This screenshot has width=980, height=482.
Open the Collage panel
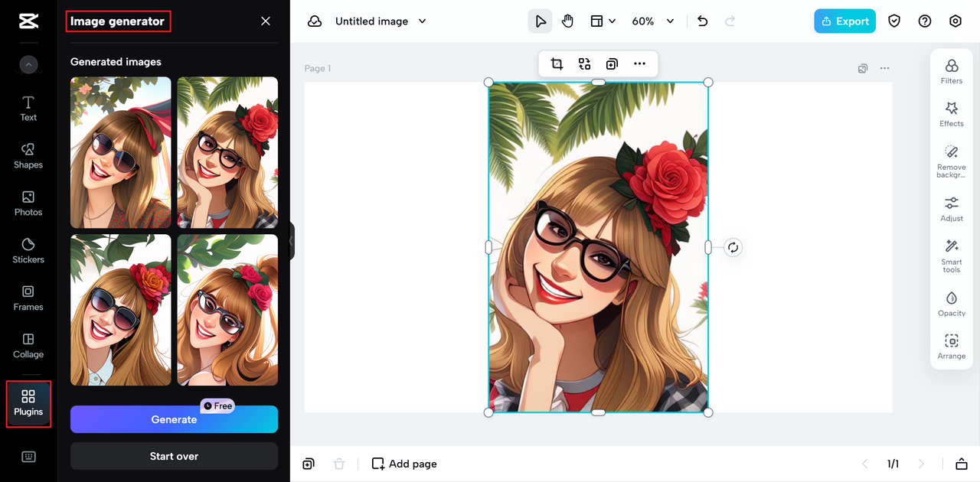pyautogui.click(x=28, y=345)
